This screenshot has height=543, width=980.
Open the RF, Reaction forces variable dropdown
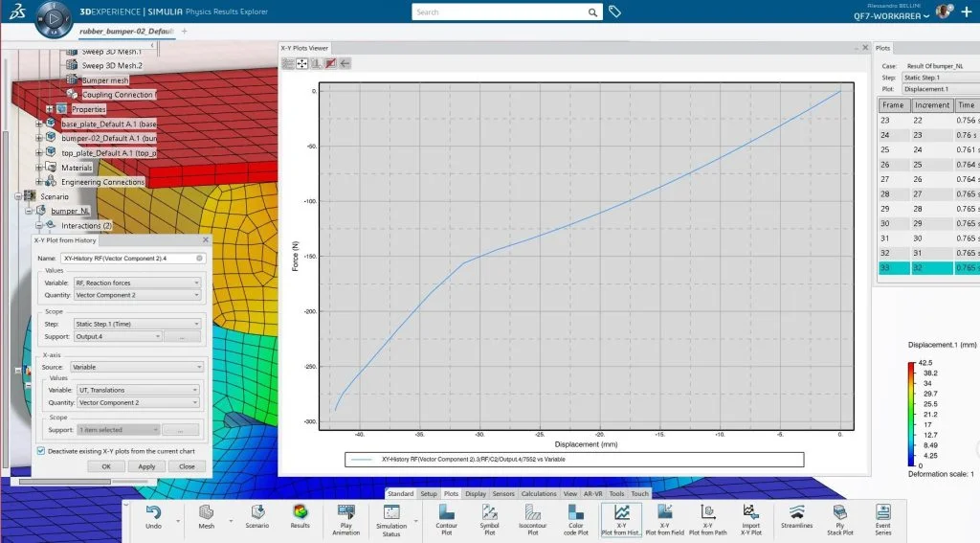coord(137,283)
